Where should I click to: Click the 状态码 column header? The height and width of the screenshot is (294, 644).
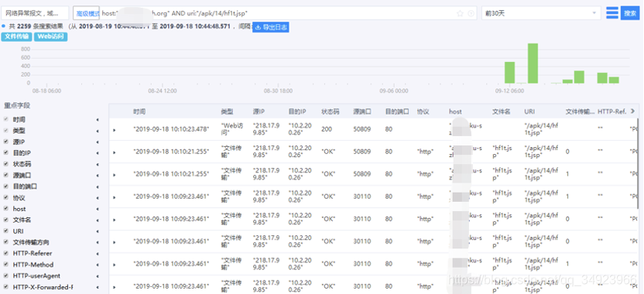coord(331,111)
